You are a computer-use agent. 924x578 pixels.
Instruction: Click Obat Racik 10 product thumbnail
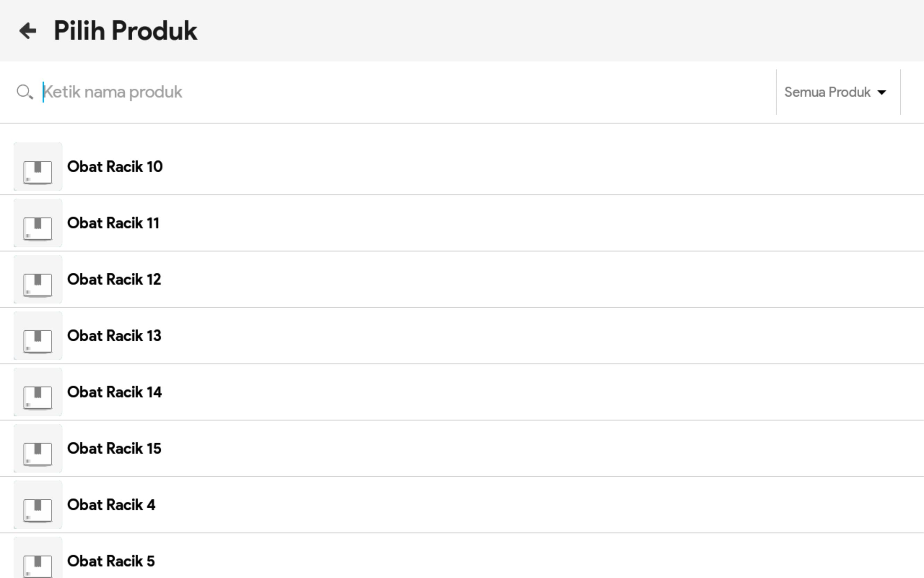pyautogui.click(x=38, y=167)
